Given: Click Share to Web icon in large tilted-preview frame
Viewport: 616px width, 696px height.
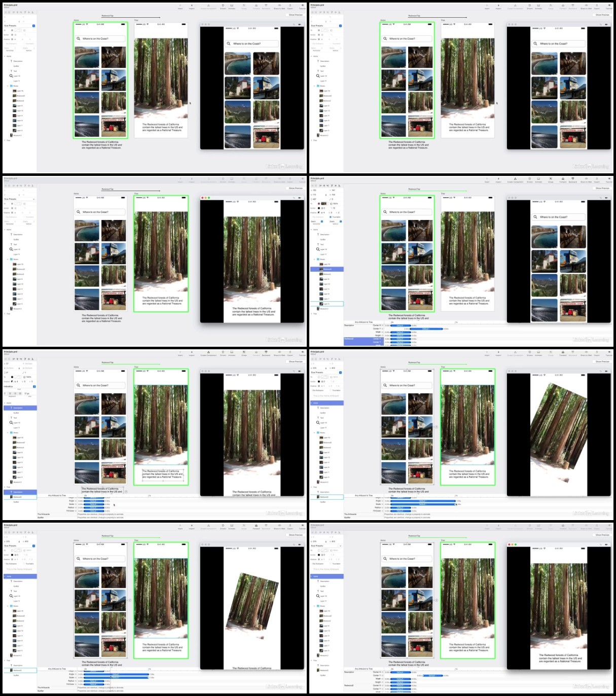Looking at the screenshot, I should tap(586, 352).
